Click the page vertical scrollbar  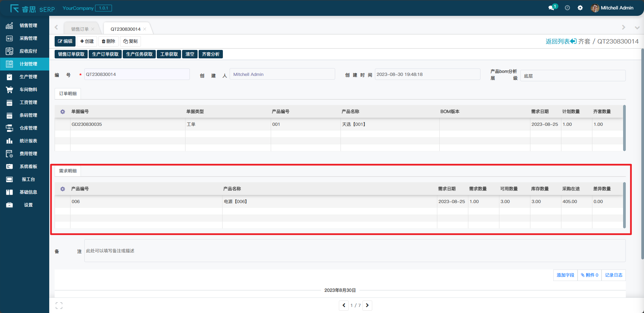click(x=642, y=155)
